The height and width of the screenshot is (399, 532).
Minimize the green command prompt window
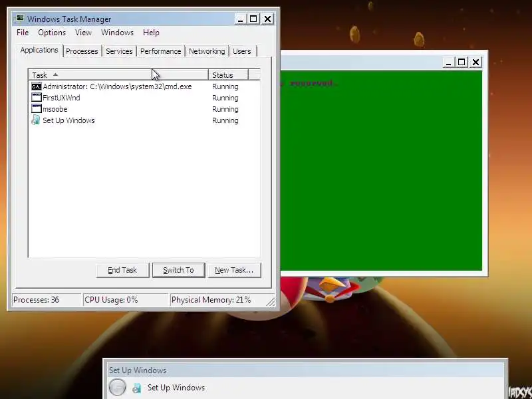click(448, 63)
